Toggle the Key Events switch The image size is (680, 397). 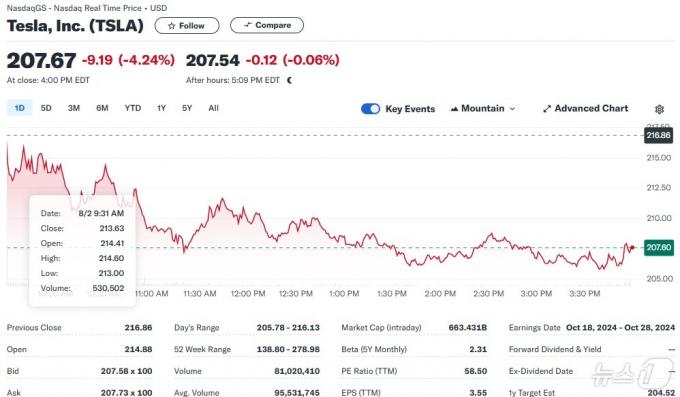(370, 109)
